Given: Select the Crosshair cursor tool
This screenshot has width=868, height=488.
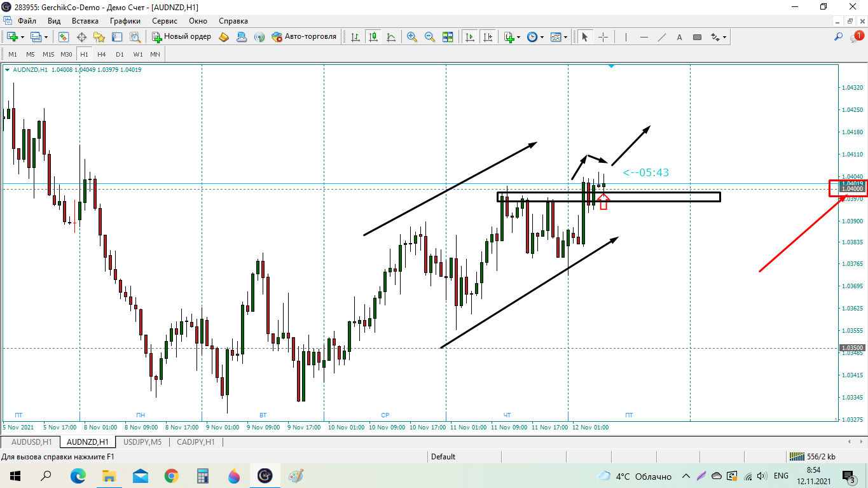Looking at the screenshot, I should pos(603,37).
